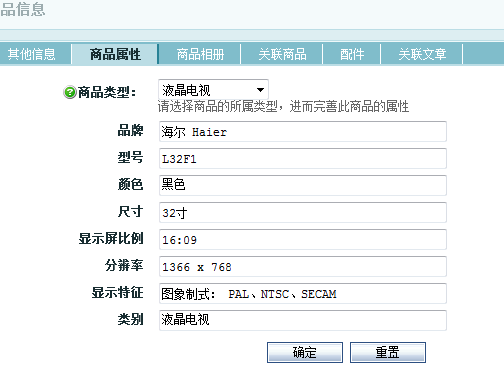The width and height of the screenshot is (504, 368).
Task: Open the 商品相册 tab
Action: (200, 54)
